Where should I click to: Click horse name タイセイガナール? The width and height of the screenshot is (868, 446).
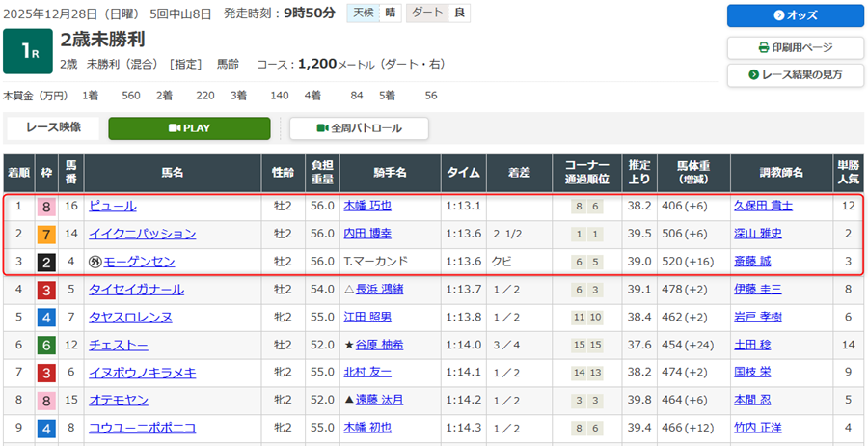point(136,290)
